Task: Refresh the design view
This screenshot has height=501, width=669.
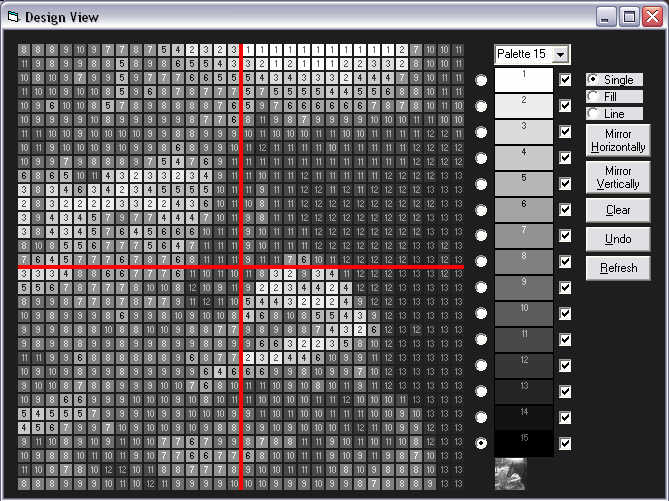Action: 618,268
